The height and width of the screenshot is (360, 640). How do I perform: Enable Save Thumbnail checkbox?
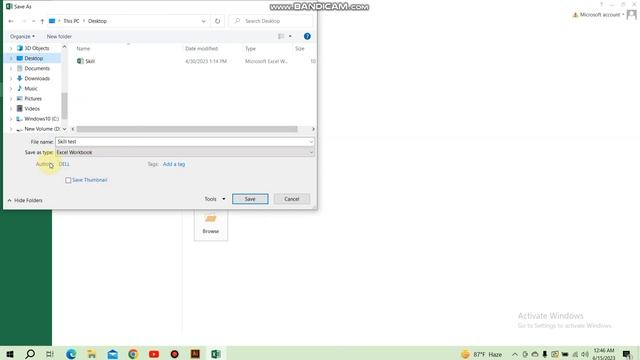coord(68,180)
